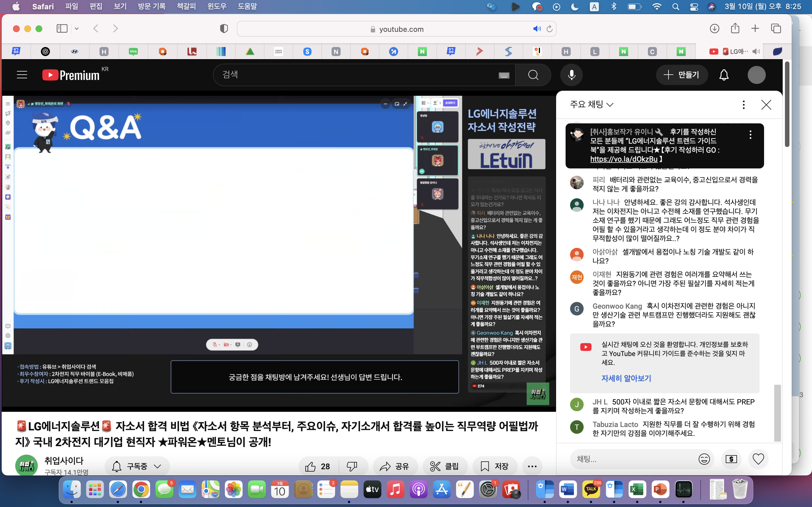Toggle Safari sidebar visibility
Screen dimensions: 812x507
(x=62, y=28)
